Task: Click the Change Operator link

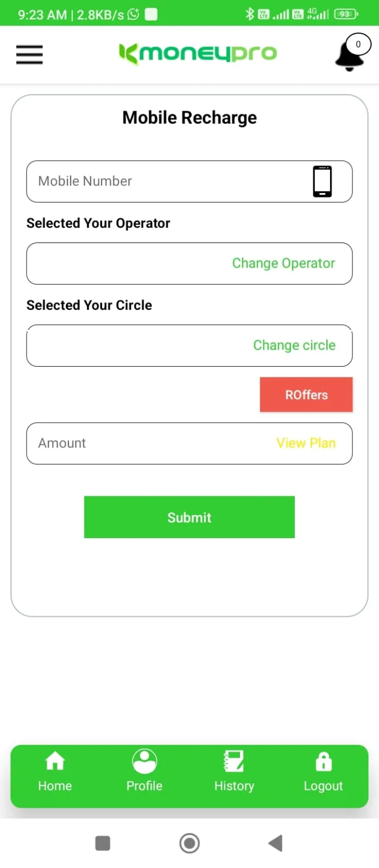Action: pos(283,263)
